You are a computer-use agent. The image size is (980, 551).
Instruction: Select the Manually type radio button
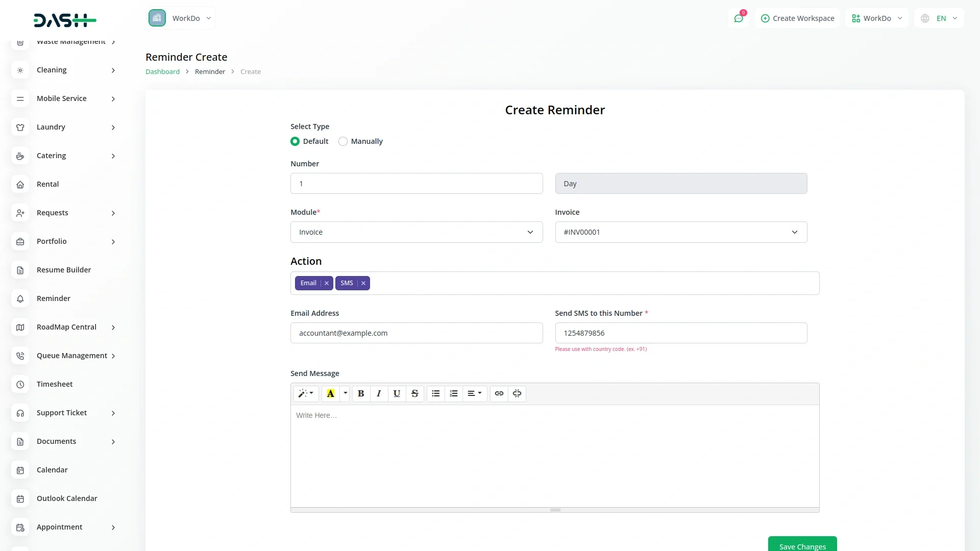point(343,141)
